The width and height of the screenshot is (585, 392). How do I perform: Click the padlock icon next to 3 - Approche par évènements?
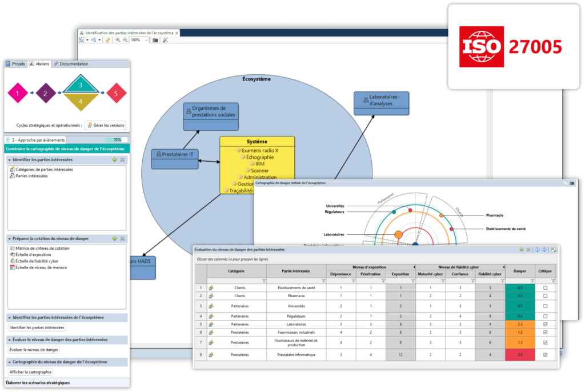tap(8, 139)
